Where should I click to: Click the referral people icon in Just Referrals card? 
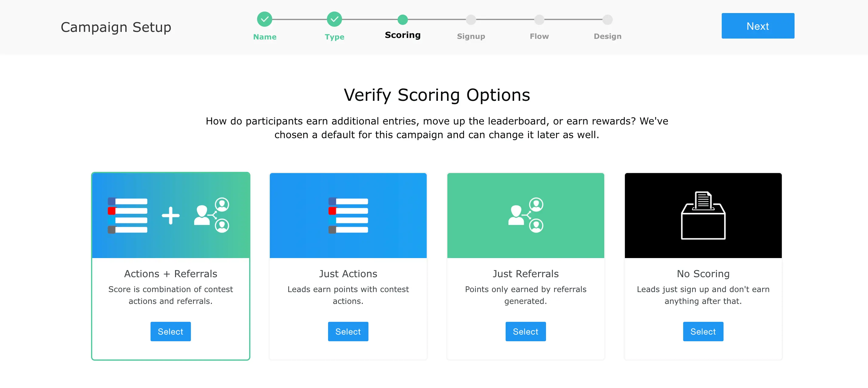(x=525, y=215)
